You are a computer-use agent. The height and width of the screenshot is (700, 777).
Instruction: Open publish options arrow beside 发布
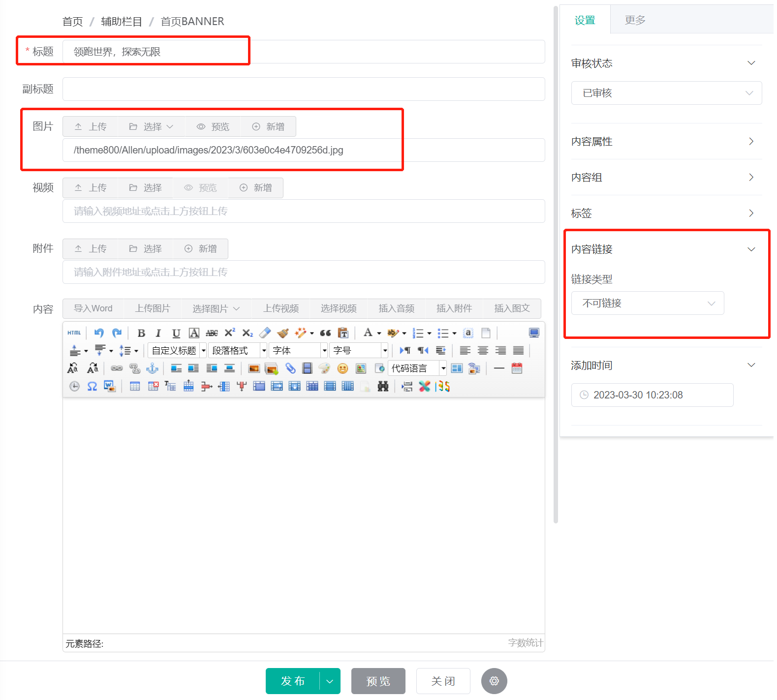coord(330,681)
